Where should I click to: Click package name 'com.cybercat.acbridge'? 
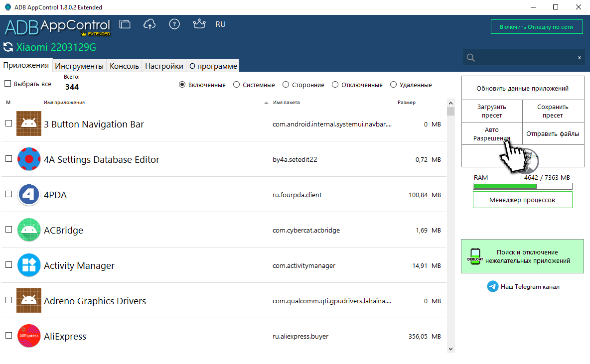306,230
